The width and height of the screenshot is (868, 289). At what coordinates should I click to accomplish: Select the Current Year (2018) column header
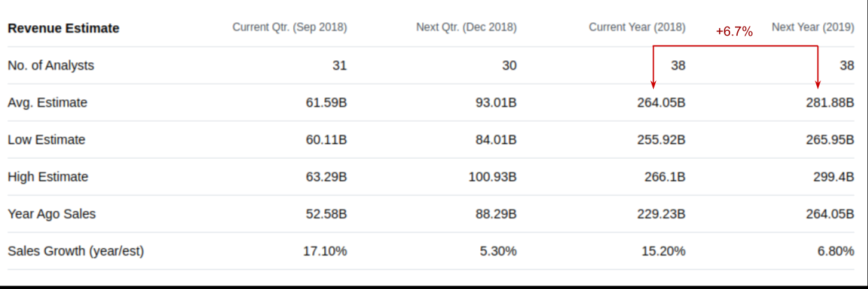(637, 28)
